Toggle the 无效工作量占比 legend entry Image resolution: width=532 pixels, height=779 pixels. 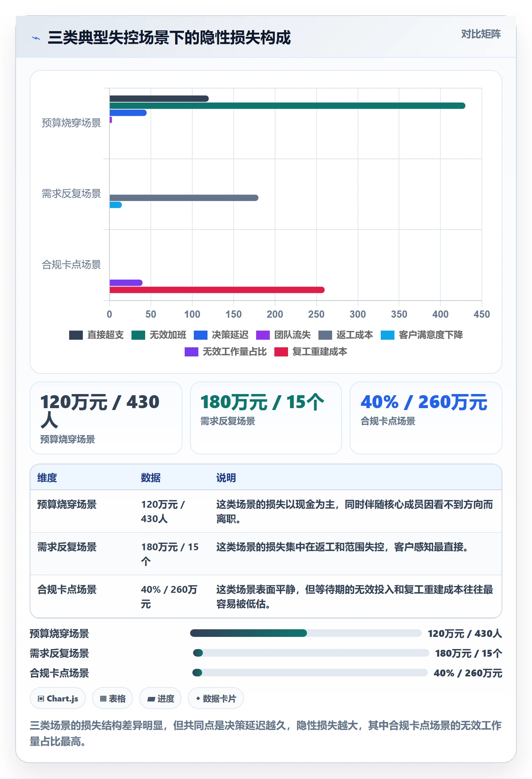pyautogui.click(x=226, y=351)
